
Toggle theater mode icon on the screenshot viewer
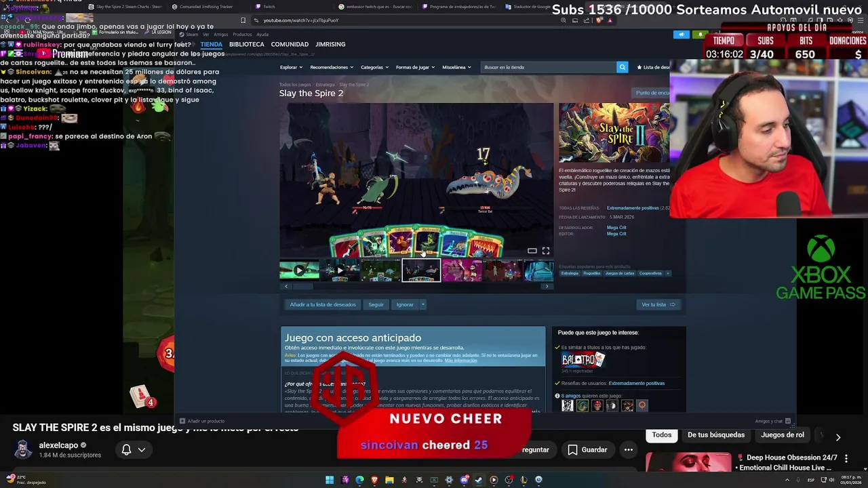pos(532,251)
